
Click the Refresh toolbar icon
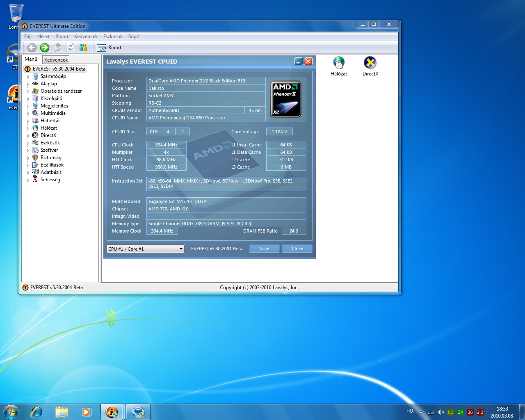click(70, 48)
